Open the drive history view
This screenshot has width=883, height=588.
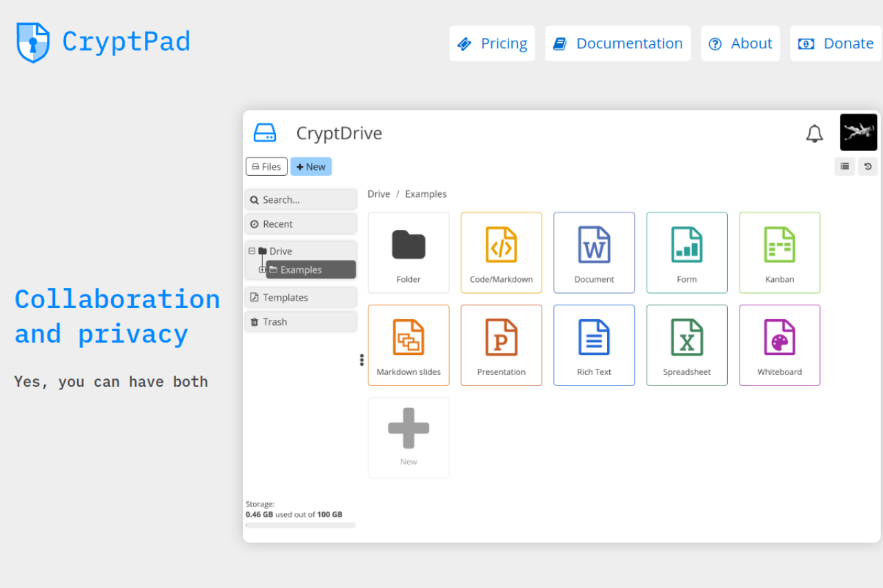coord(868,166)
